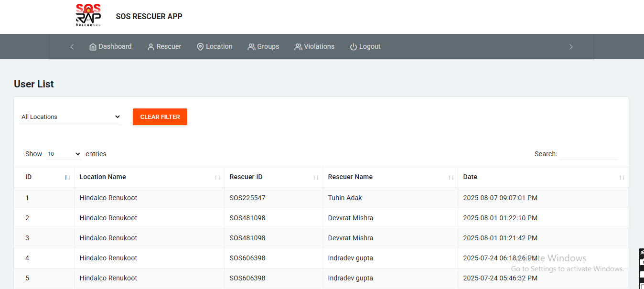Sort table by Rescuer Name column
Screen dimensions: 644x289
[390, 177]
